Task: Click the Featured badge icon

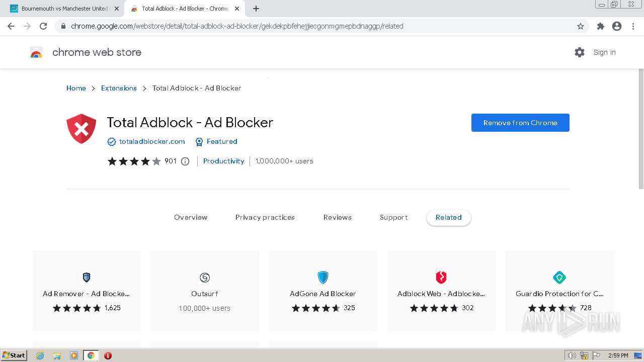Action: click(199, 142)
